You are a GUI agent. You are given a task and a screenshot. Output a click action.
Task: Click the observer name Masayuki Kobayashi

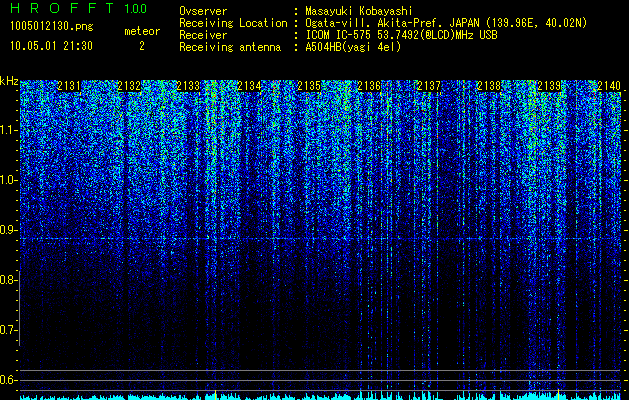[359, 11]
